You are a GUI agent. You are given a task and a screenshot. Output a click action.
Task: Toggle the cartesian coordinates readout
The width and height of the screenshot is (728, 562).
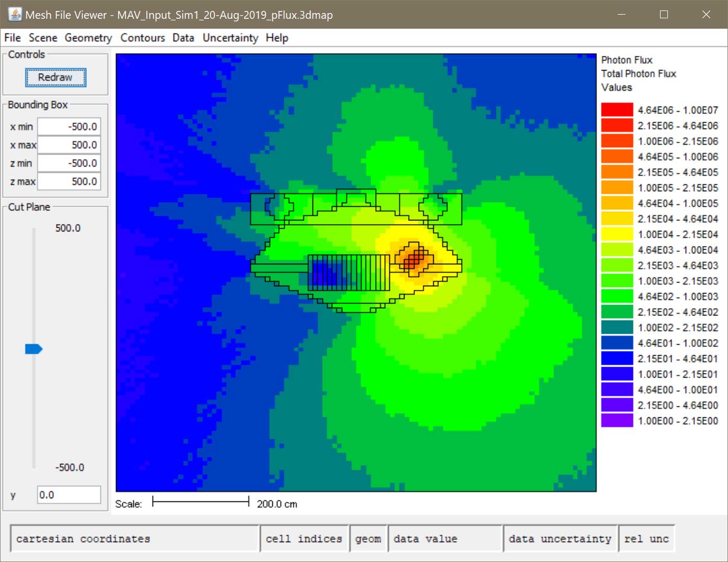134,538
